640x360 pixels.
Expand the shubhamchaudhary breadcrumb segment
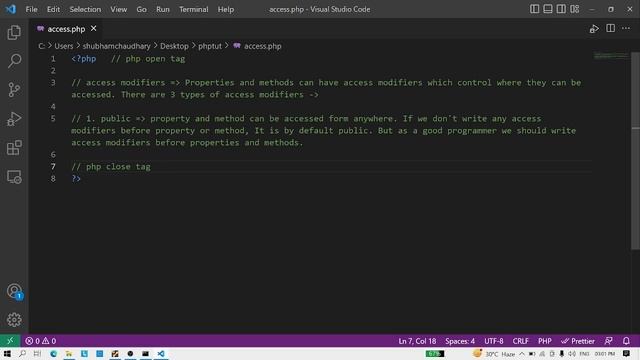click(x=116, y=46)
